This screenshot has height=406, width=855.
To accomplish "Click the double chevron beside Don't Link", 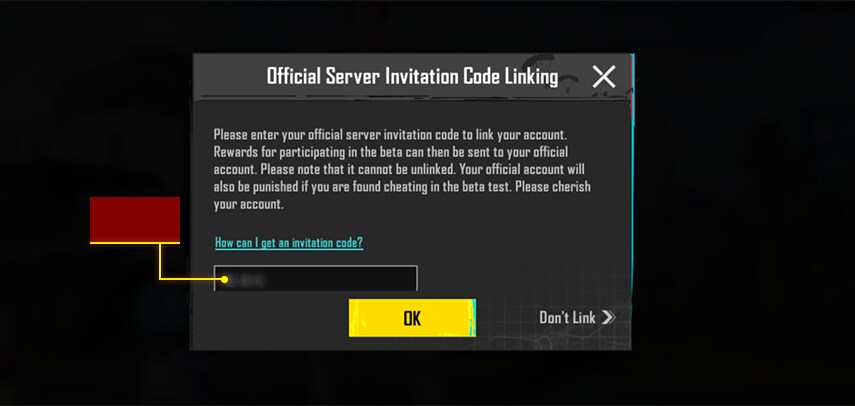I will 608,318.
